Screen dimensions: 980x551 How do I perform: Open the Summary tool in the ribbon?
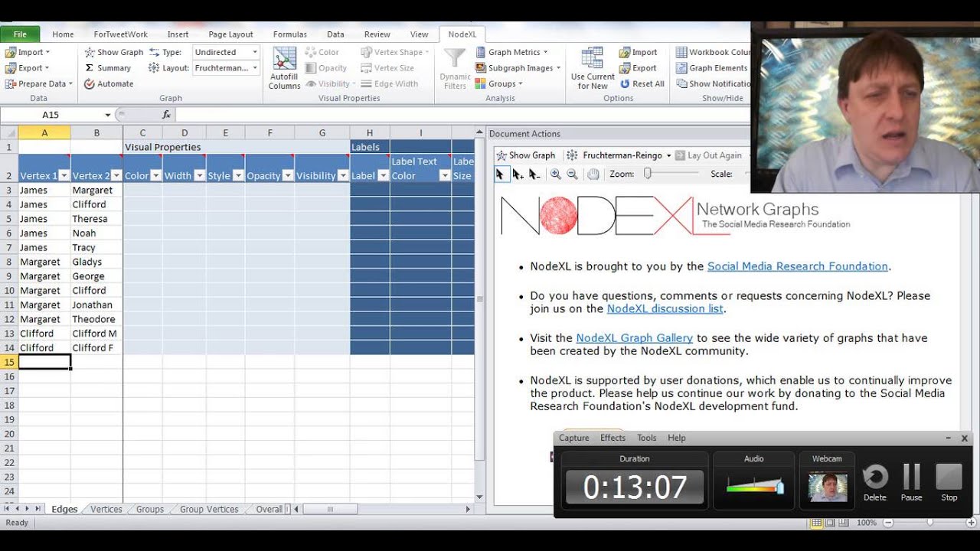coord(107,68)
